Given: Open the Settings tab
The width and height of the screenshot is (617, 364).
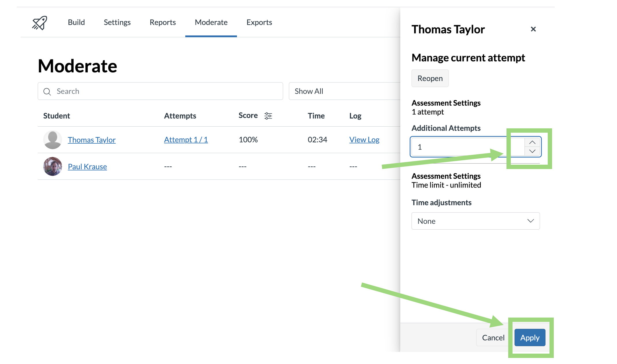Looking at the screenshot, I should tap(117, 22).
